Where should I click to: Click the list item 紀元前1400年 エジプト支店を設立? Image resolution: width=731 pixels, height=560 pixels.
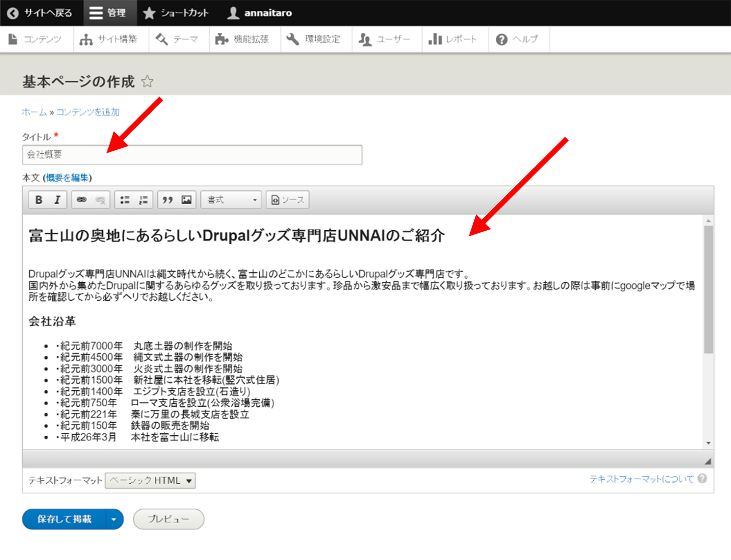tap(153, 391)
